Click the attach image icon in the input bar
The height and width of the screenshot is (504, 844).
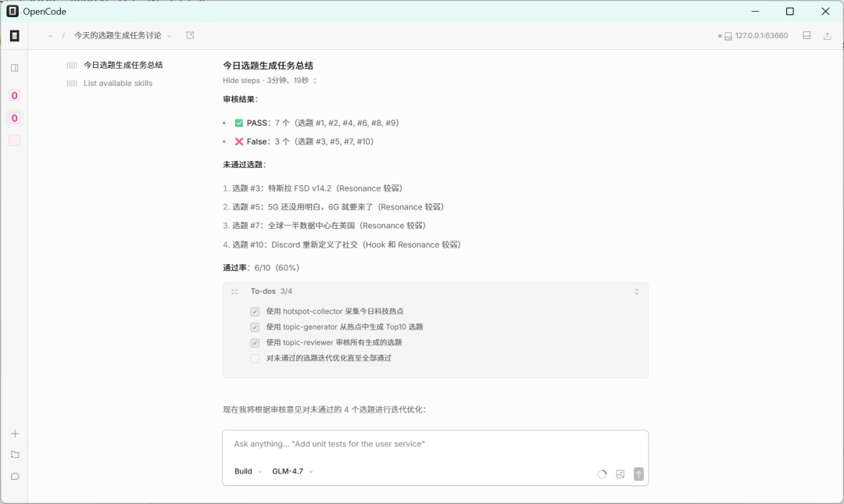tap(619, 474)
